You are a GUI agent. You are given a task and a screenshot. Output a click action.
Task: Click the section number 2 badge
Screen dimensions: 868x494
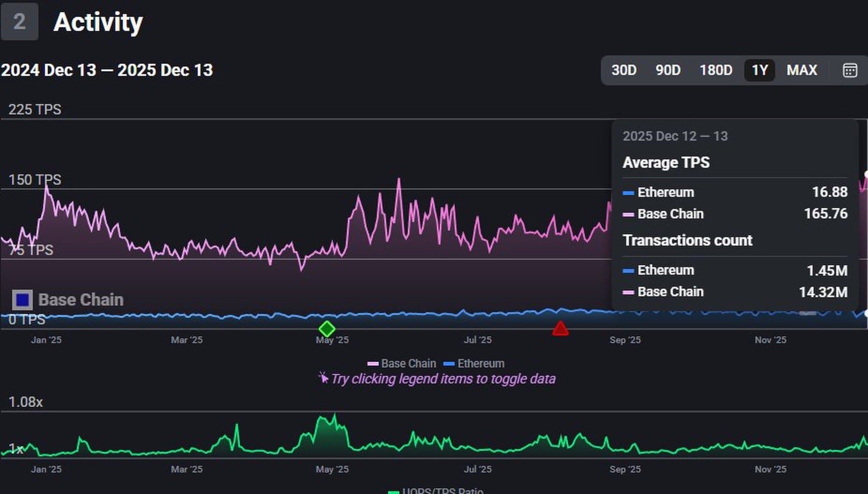pyautogui.click(x=20, y=22)
